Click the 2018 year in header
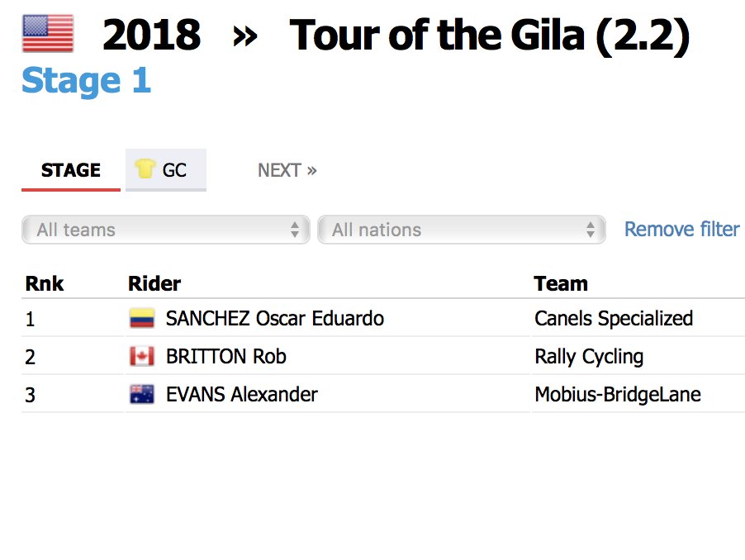745x560 pixels. (x=151, y=36)
